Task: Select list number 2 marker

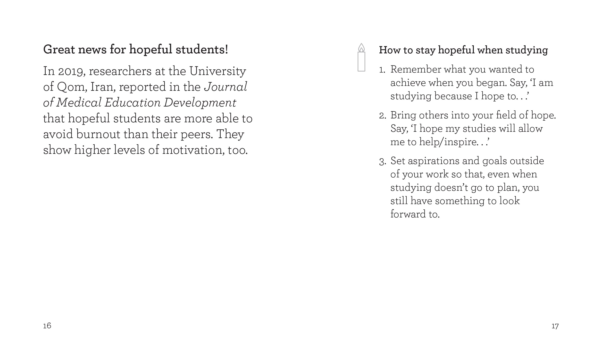Action: tap(382, 116)
